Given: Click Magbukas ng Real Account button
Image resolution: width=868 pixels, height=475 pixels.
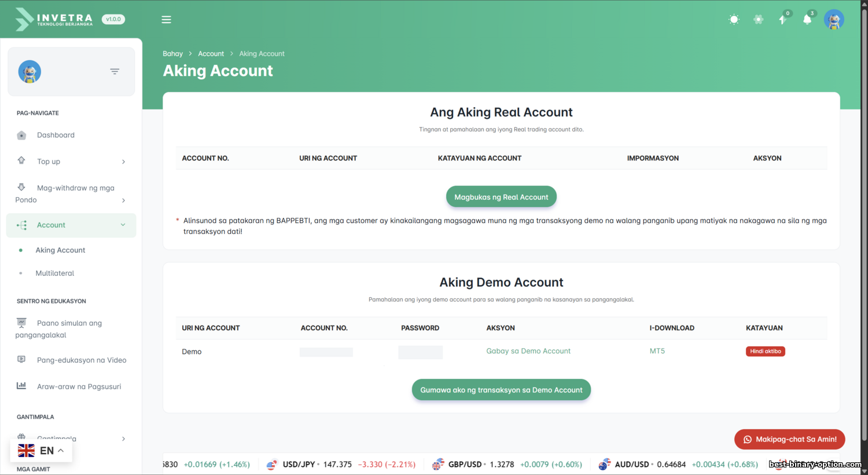Looking at the screenshot, I should [501, 197].
